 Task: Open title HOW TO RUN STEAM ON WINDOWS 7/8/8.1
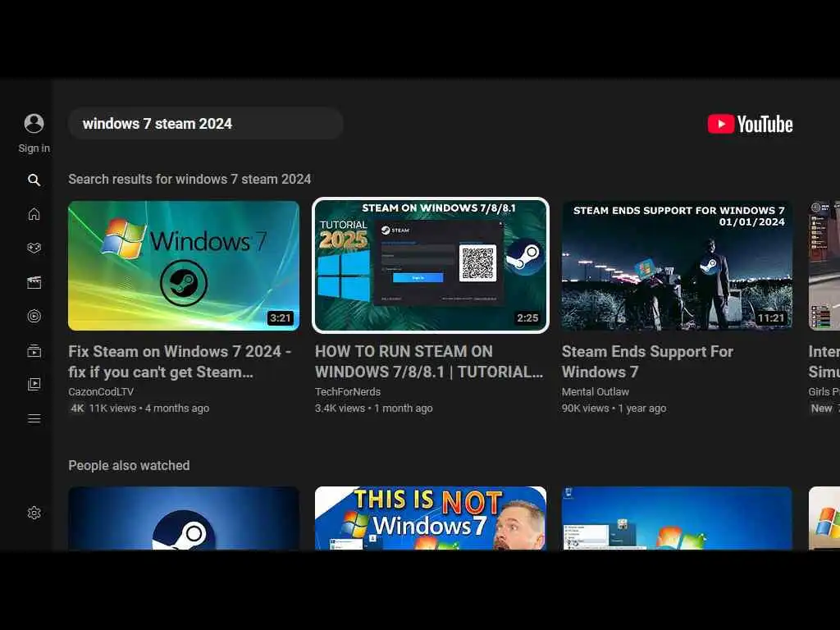429,362
